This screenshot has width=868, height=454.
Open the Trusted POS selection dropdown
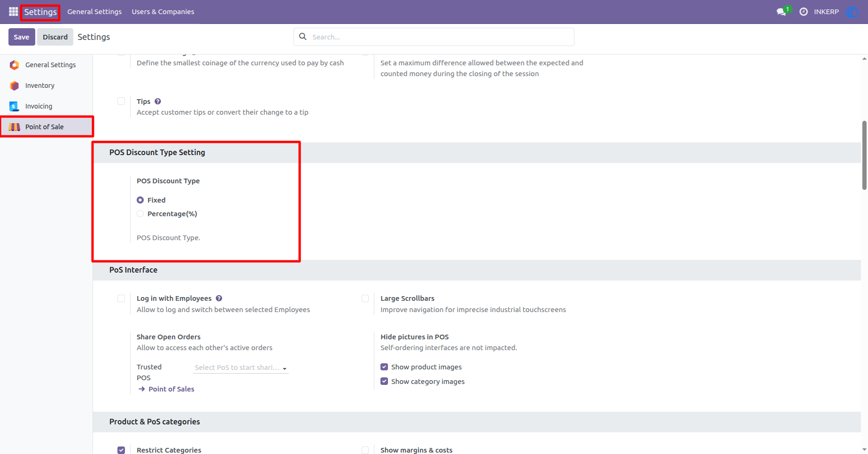(x=241, y=368)
